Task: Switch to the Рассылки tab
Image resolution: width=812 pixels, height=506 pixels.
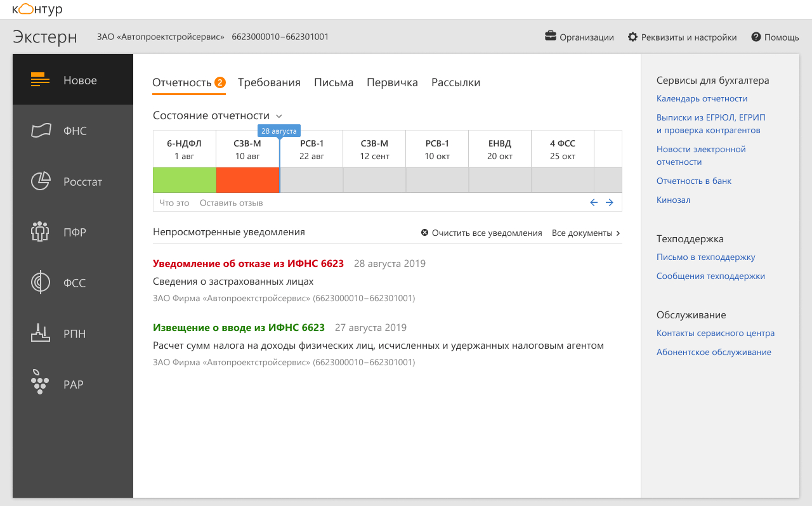Action: (x=455, y=82)
